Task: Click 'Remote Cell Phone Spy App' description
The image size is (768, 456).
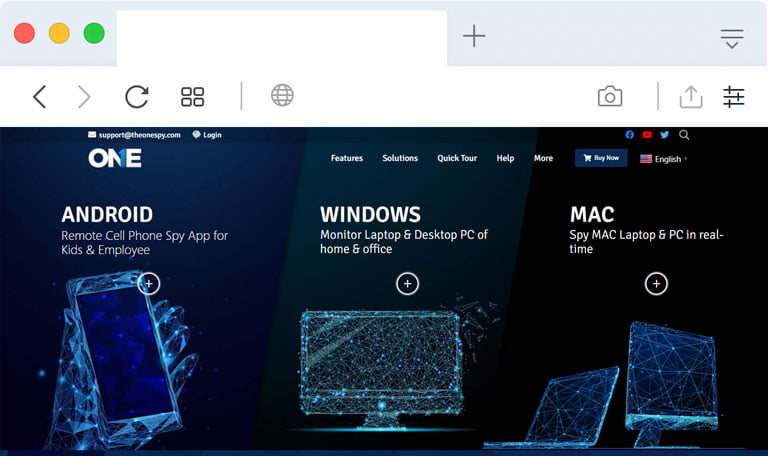Action: tap(144, 242)
